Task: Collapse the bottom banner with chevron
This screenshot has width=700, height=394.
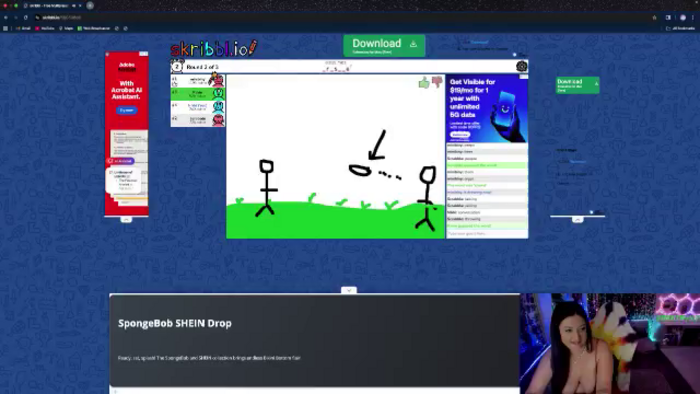Action: pyautogui.click(x=349, y=290)
